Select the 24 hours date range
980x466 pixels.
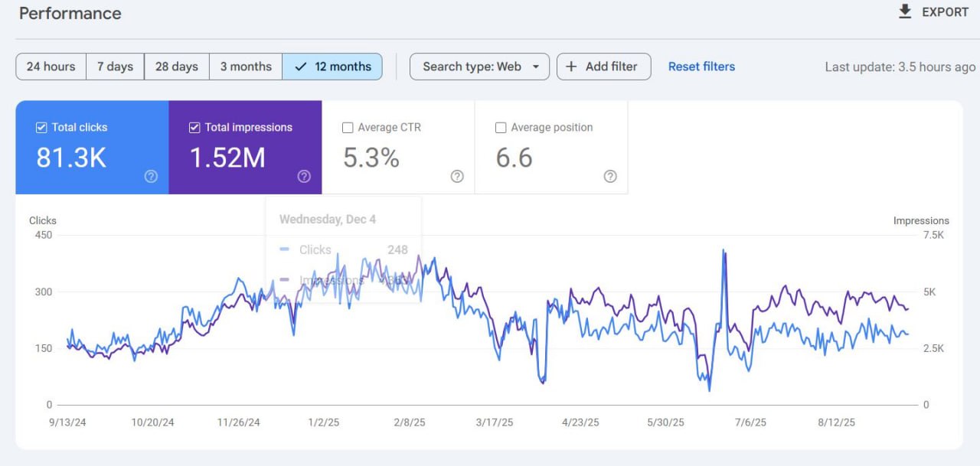51,67
